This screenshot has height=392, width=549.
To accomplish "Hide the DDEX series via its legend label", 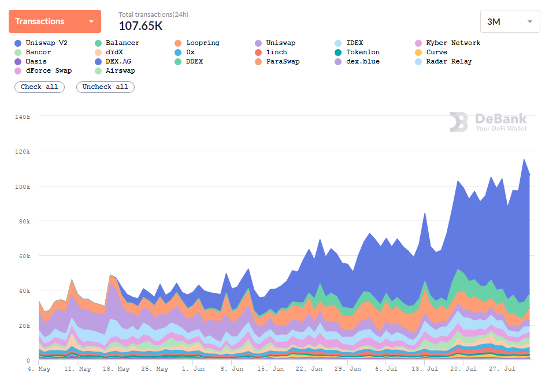I will click(194, 61).
